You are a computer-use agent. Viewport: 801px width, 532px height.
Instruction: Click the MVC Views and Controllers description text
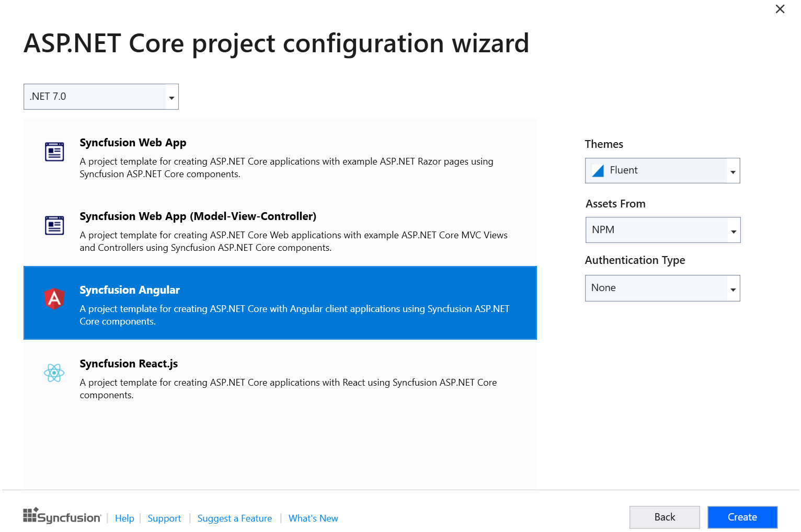click(293, 241)
